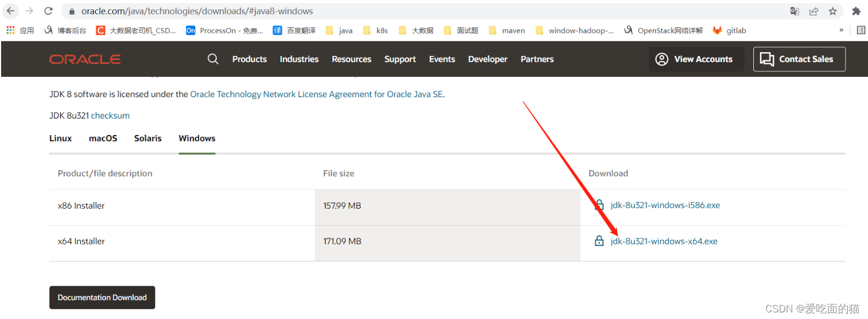Select the x64 Installer row label
Image resolution: width=868 pixels, height=319 pixels.
[81, 242]
